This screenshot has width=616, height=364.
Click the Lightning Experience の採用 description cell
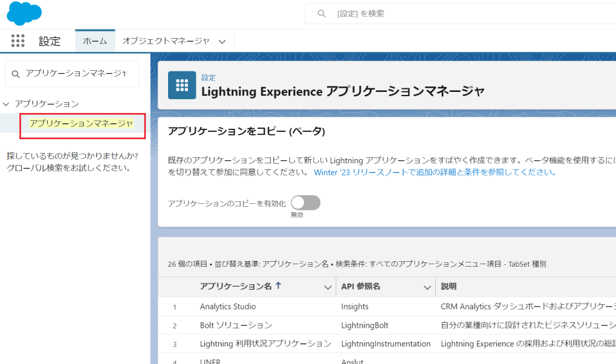(x=528, y=344)
